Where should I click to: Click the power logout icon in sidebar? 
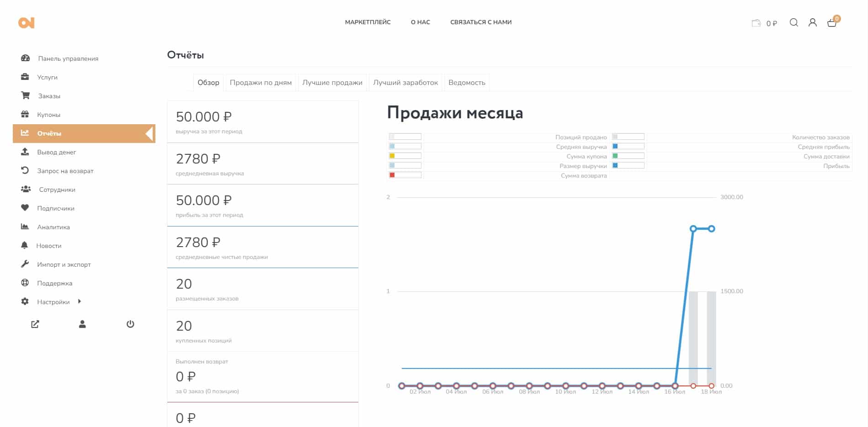tap(130, 324)
